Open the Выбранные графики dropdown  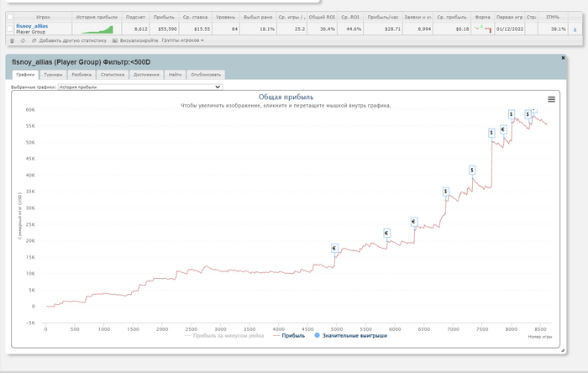(139, 86)
